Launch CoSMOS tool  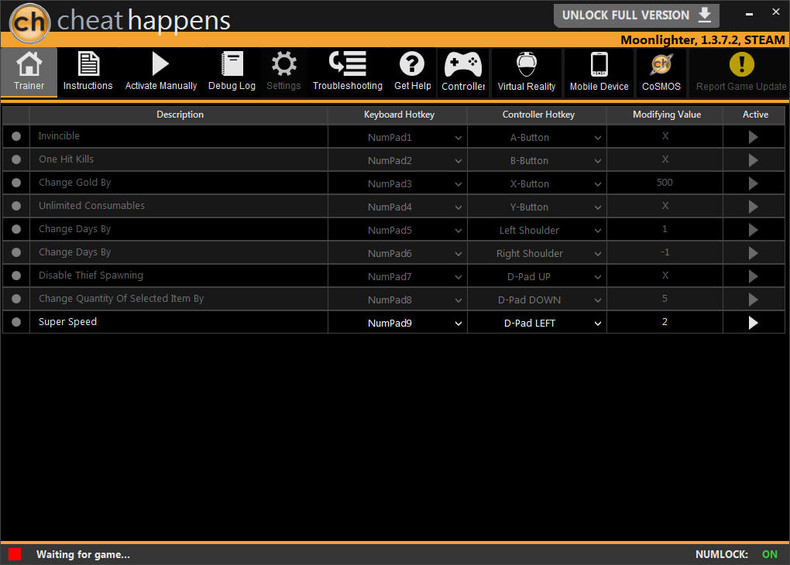click(661, 72)
